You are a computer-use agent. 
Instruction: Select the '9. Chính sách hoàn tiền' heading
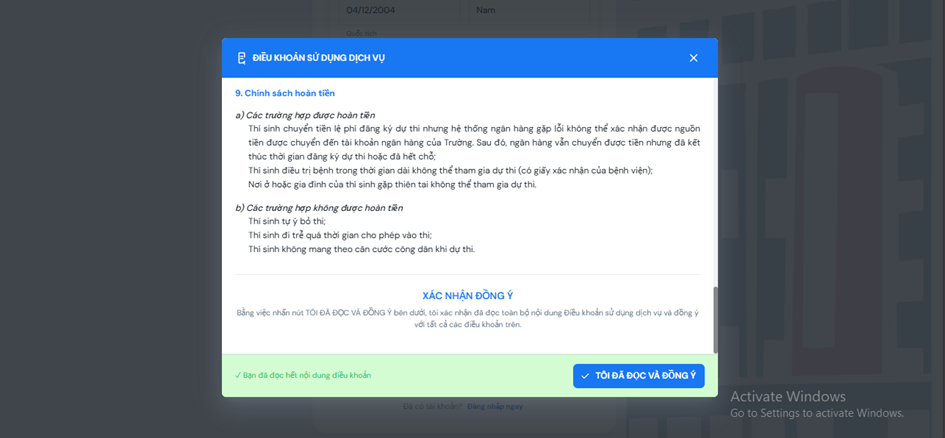(x=285, y=93)
